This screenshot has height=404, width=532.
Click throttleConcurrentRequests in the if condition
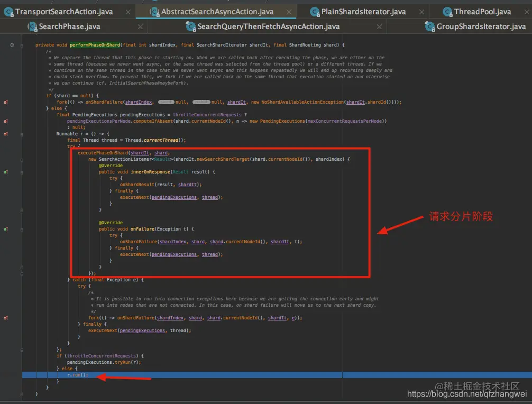102,356
